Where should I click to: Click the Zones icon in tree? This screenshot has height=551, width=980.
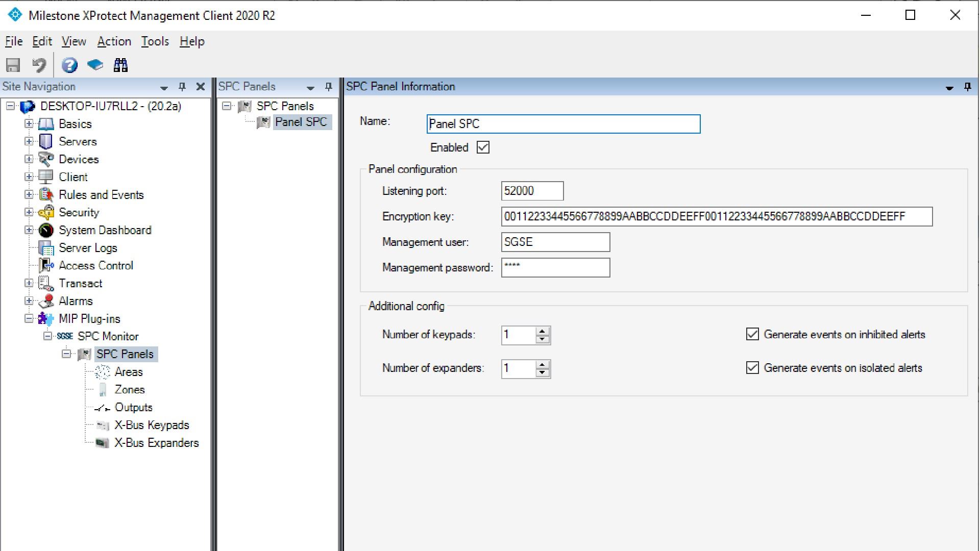[103, 390]
